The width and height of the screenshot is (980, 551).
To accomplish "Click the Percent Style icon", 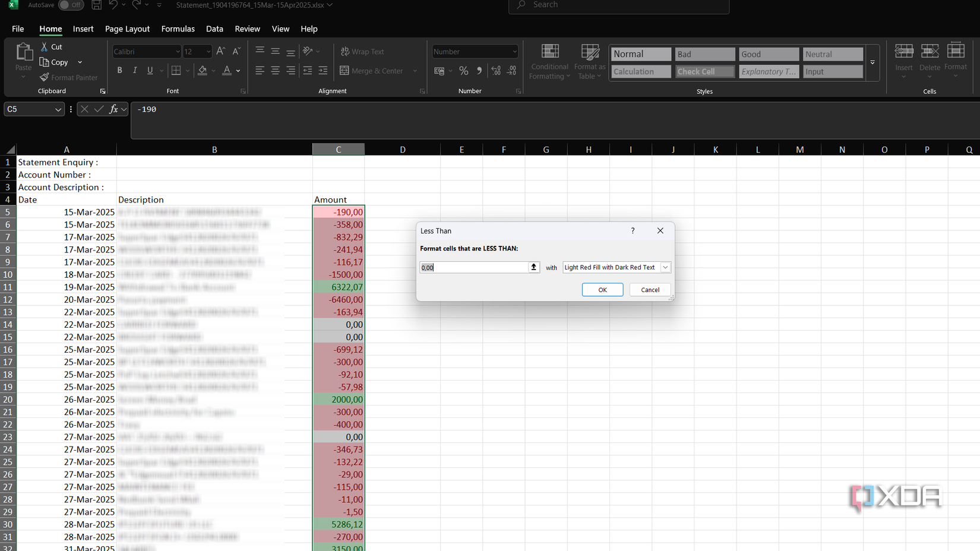I will 463,70.
